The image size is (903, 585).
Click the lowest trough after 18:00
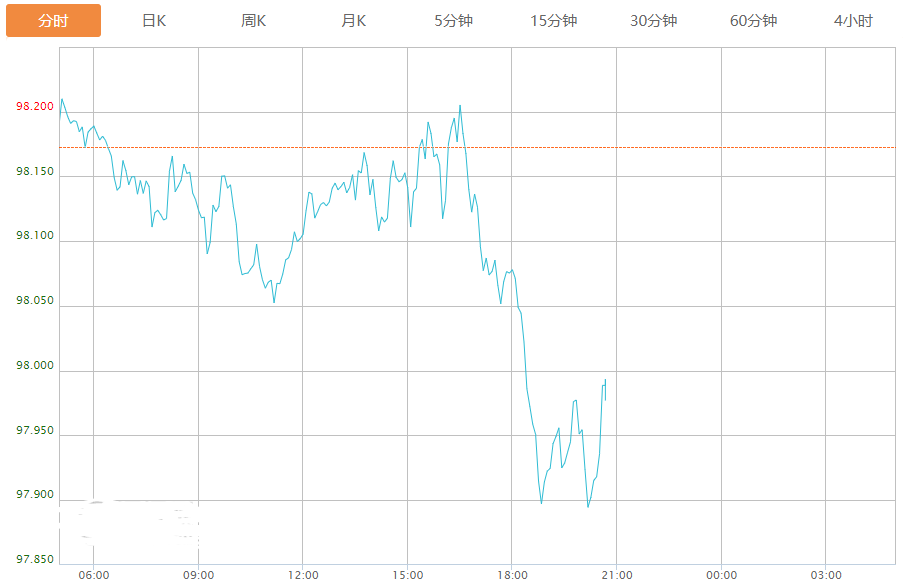588,507
